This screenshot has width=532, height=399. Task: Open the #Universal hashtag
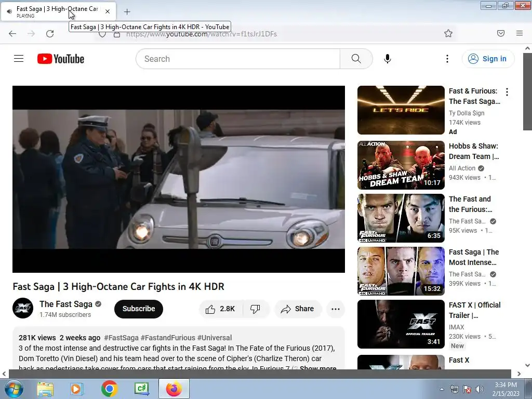[x=215, y=338]
